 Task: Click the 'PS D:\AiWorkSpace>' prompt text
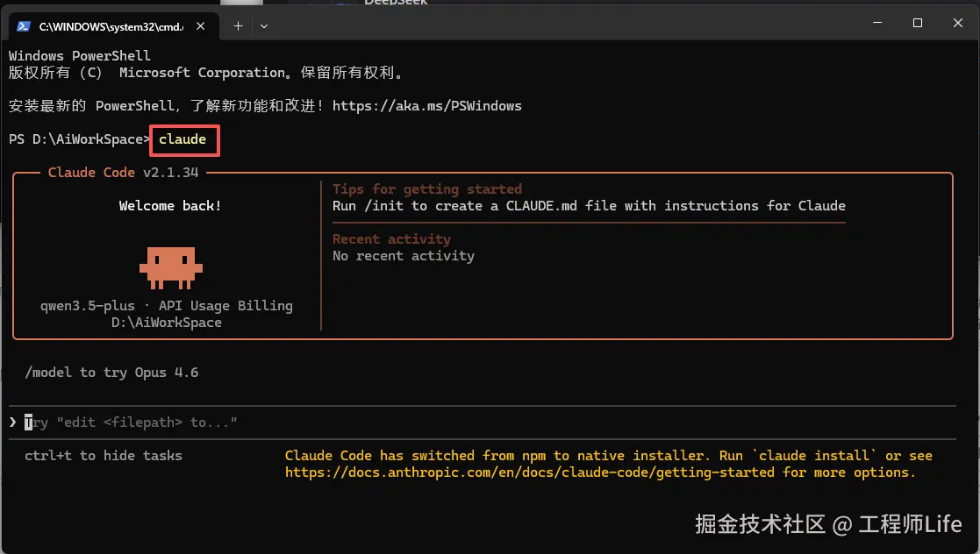pyautogui.click(x=79, y=139)
